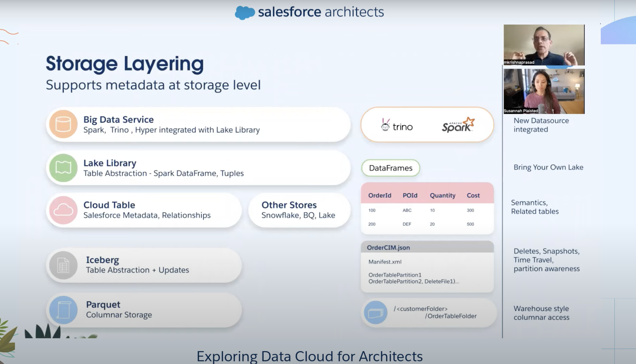Click the gray Iceberg document icon
Screen dimensions: 636x364
point(63,265)
